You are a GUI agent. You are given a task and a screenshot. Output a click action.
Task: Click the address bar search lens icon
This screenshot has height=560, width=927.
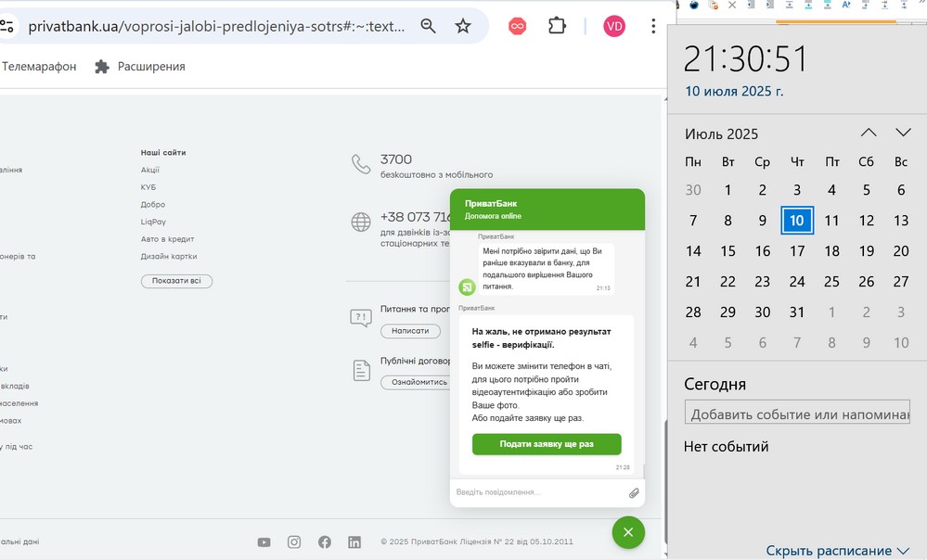(x=428, y=26)
